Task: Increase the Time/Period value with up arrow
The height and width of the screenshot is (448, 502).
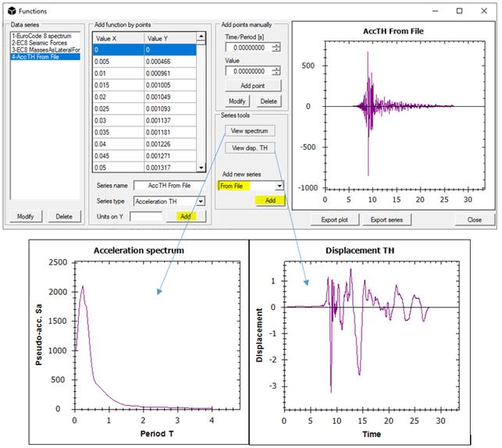Action: point(276,44)
